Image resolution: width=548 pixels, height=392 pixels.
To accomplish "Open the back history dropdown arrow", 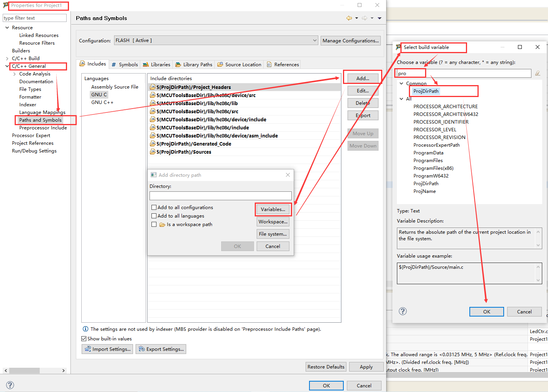I will click(x=356, y=18).
